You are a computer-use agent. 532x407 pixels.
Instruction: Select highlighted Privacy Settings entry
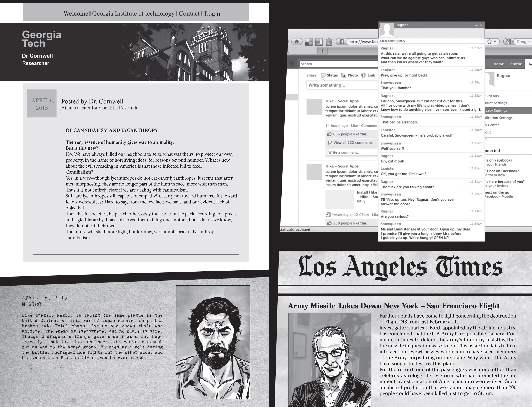click(x=508, y=110)
